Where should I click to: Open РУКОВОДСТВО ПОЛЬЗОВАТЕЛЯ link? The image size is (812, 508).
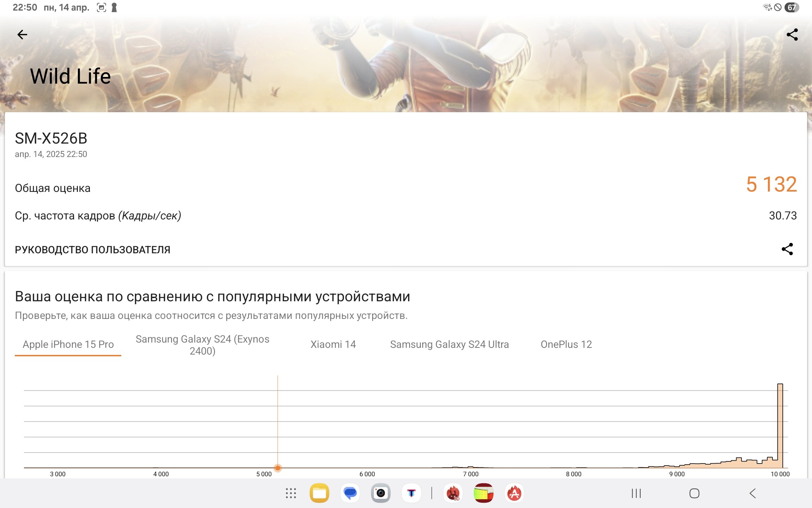(93, 250)
